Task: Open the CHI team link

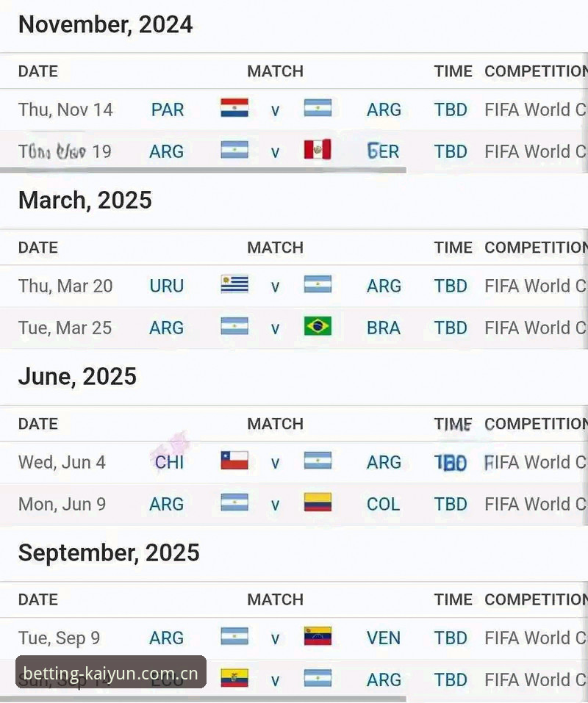Action: pyautogui.click(x=169, y=462)
